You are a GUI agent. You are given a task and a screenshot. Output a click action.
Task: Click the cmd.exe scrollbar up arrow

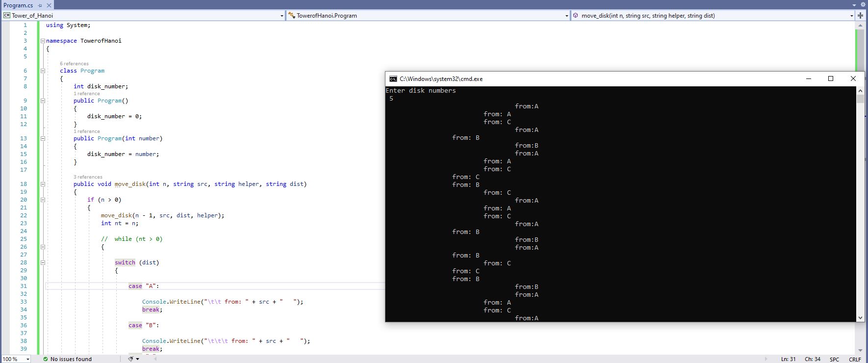[x=860, y=91]
